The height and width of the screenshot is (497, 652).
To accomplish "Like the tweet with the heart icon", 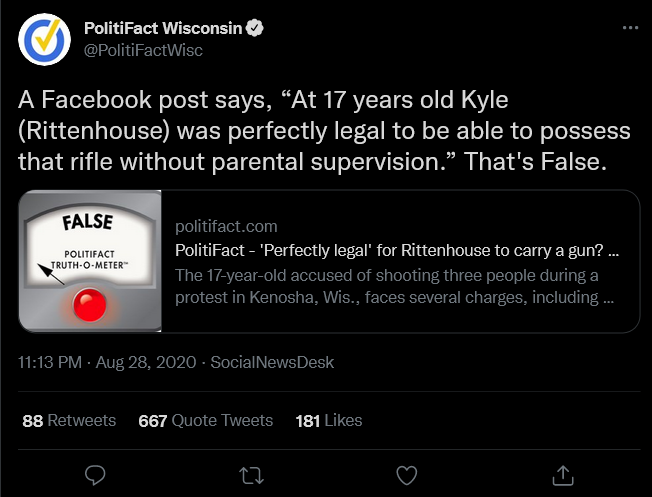I will (407, 473).
